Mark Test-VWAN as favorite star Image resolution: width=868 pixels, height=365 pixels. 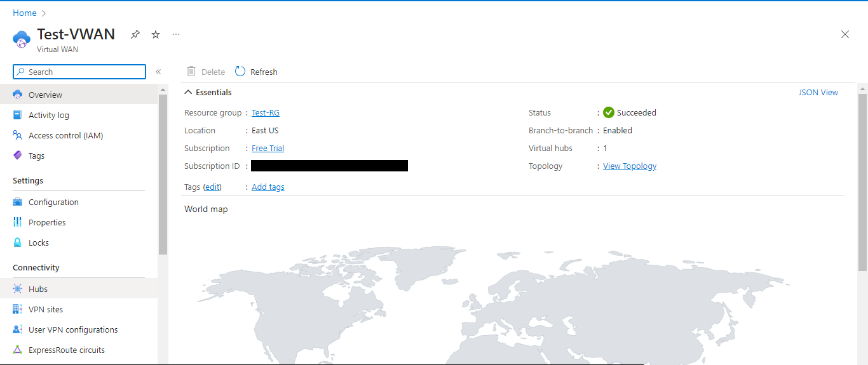pyautogui.click(x=156, y=34)
